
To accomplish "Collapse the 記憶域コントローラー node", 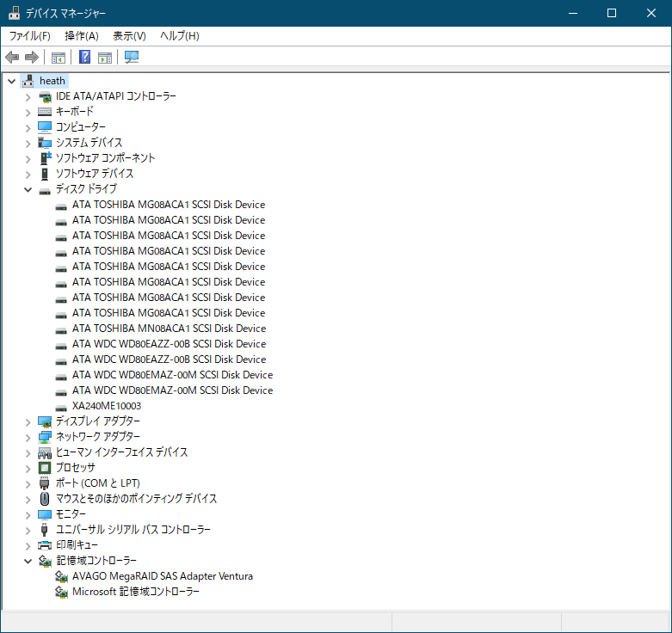I will pyautogui.click(x=28, y=561).
